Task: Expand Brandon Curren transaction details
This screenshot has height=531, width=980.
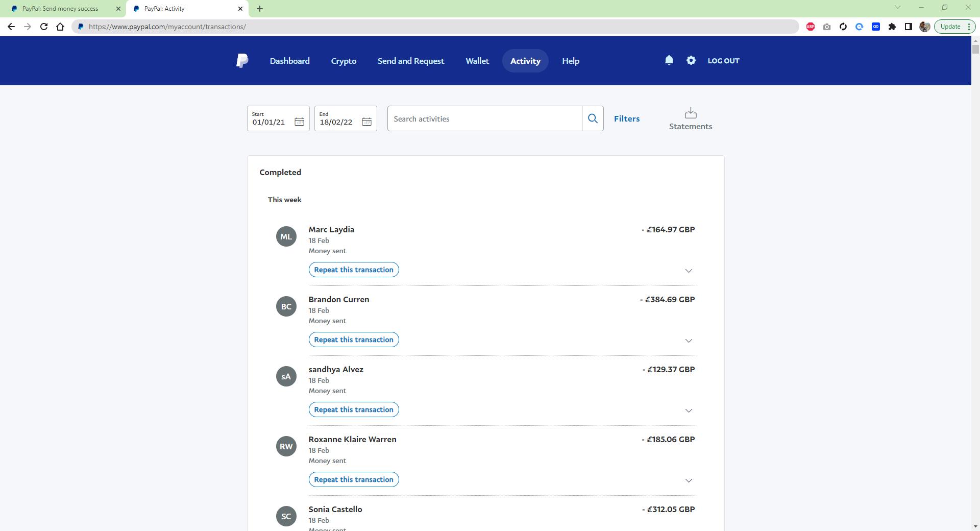Action: [x=688, y=341]
